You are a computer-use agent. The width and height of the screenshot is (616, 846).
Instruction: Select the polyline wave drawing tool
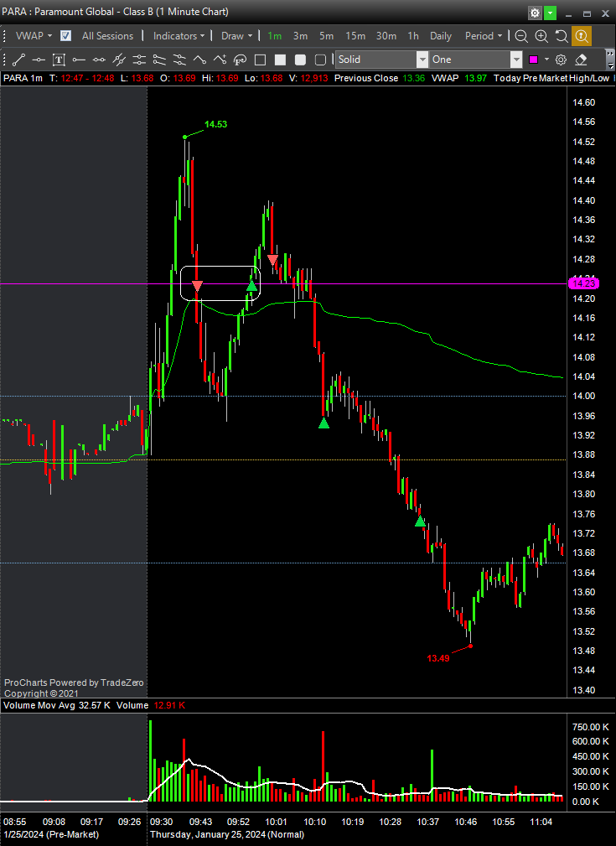point(199,60)
